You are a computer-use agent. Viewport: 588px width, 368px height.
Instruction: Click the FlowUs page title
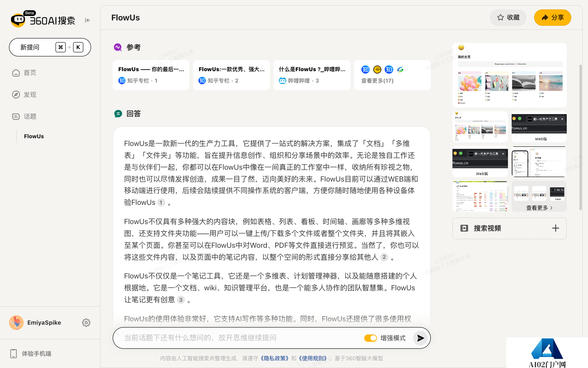[x=125, y=18]
